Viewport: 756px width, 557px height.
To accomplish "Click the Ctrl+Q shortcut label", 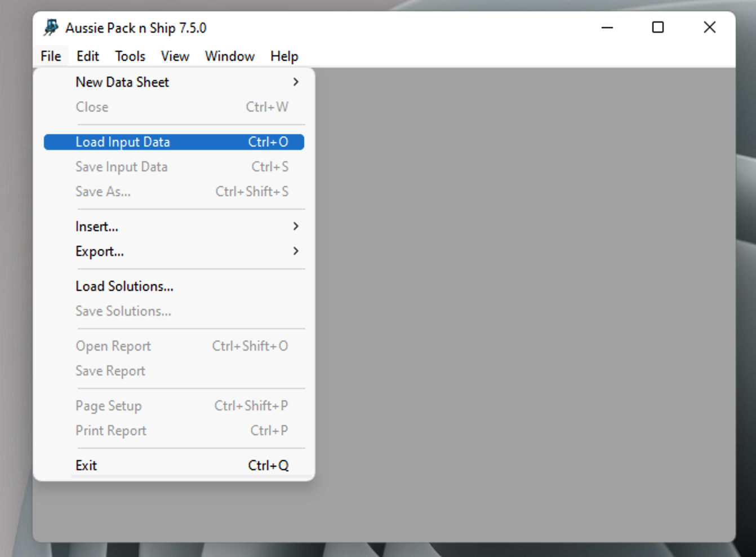I will [x=268, y=466].
